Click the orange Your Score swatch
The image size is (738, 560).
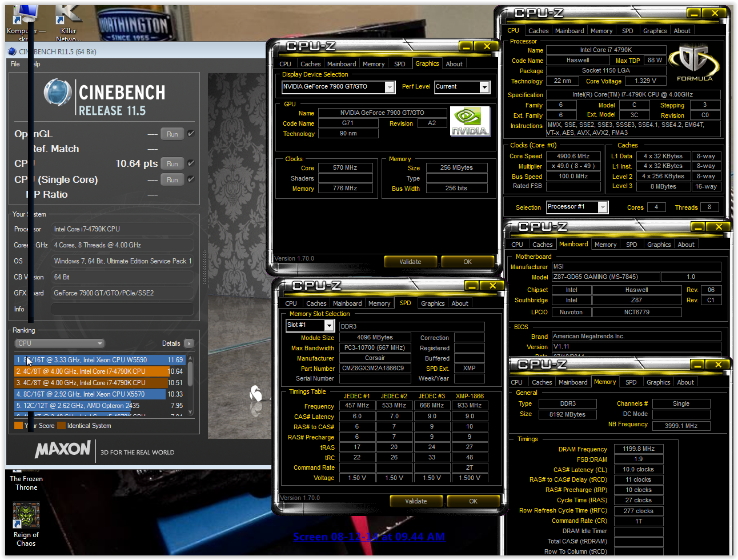click(18, 425)
